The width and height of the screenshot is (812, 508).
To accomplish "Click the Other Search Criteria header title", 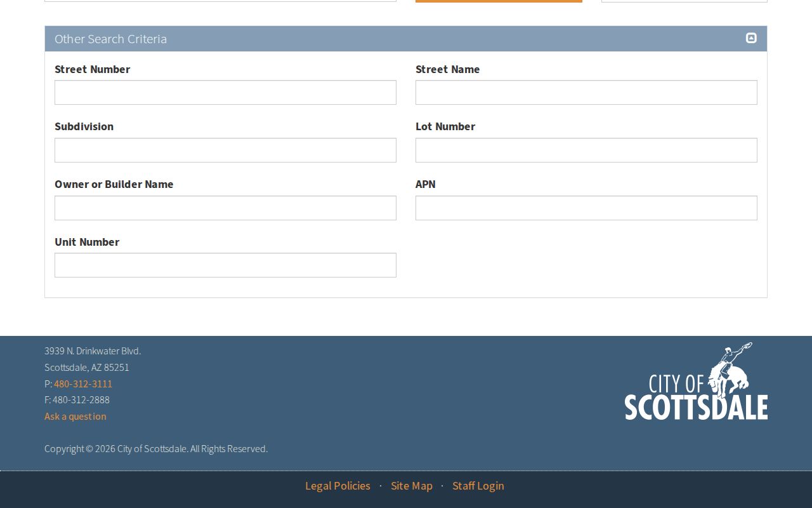I will point(110,39).
